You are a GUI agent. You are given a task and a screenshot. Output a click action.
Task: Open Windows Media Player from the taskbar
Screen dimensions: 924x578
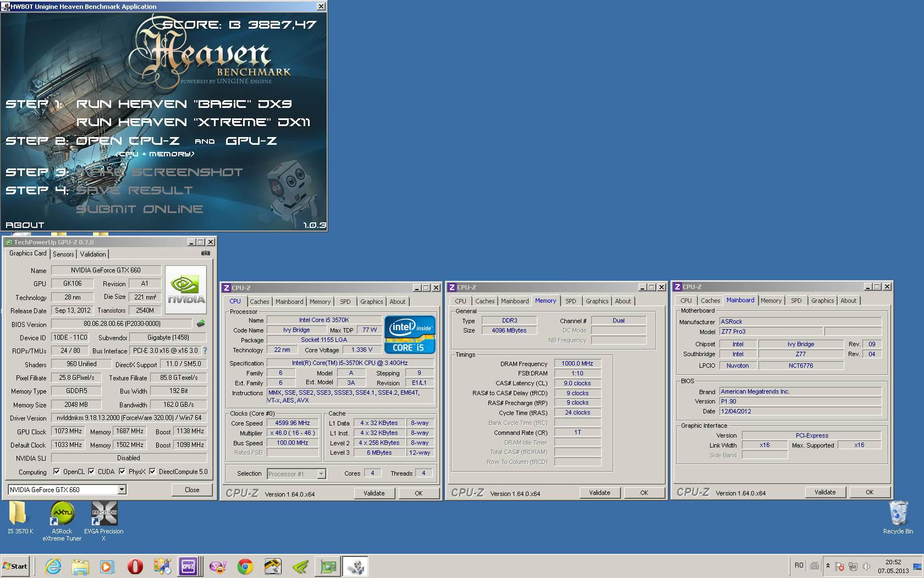point(107,566)
